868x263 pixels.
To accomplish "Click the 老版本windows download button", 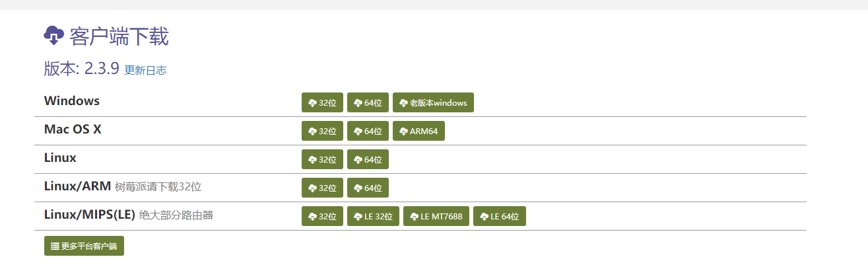I will 433,102.
